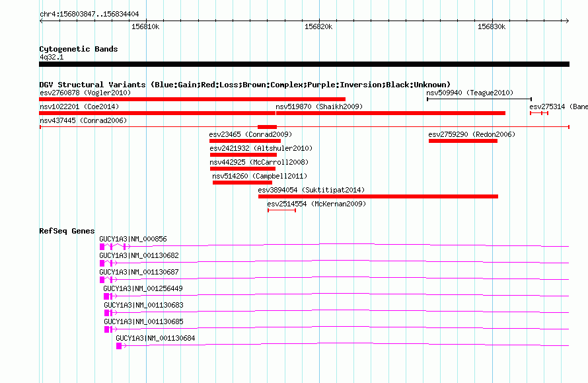Select the magenta exon block of NM_000856
Viewport: 588px width, 383px height.
102,247
